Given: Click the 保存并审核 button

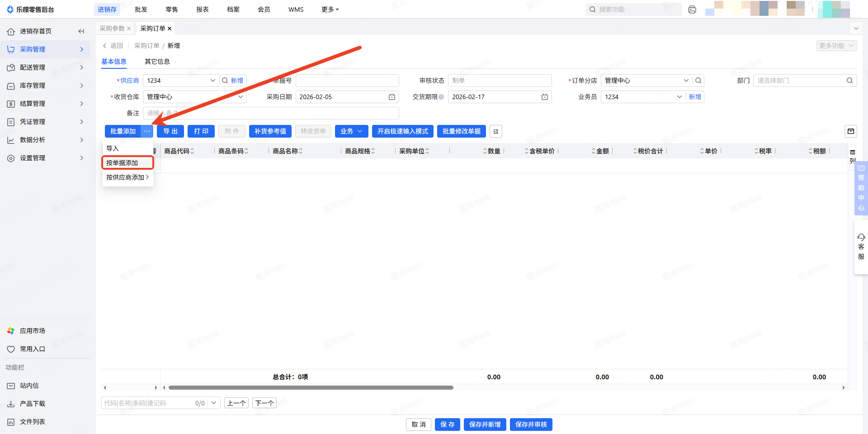Looking at the screenshot, I should (x=531, y=424).
